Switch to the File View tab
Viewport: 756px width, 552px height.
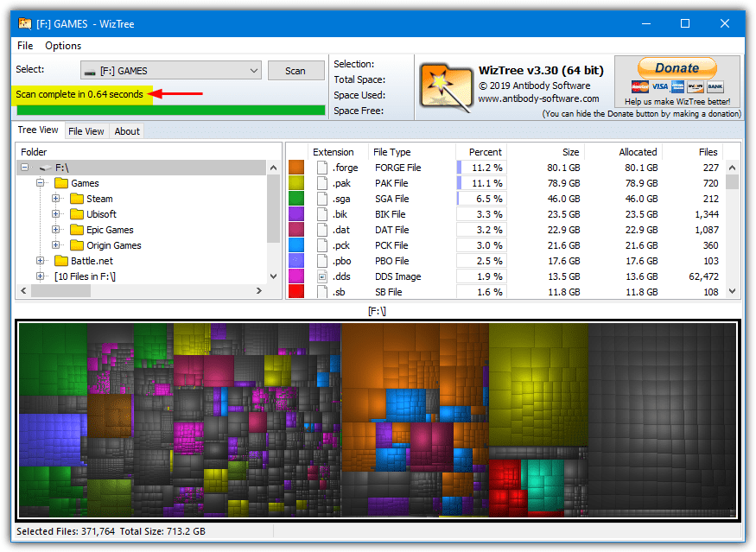[86, 131]
